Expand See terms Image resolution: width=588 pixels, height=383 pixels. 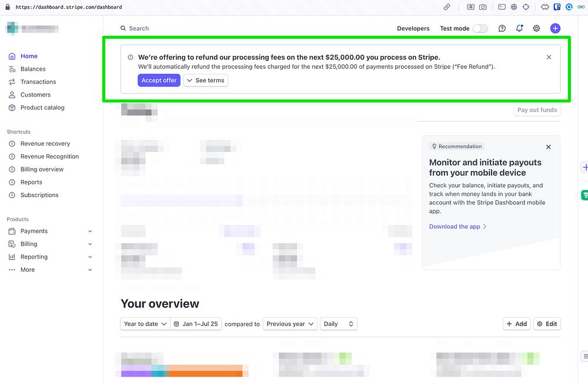[205, 80]
